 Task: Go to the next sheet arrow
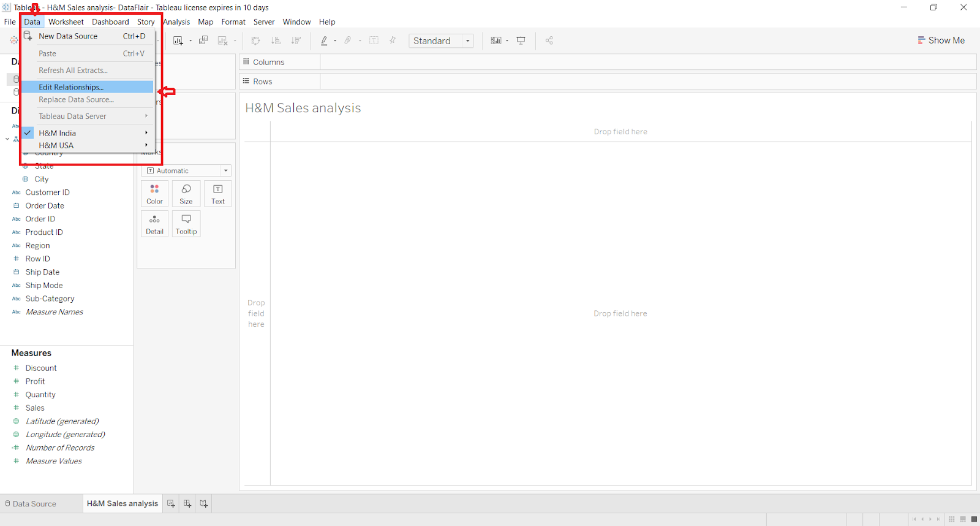click(x=930, y=519)
